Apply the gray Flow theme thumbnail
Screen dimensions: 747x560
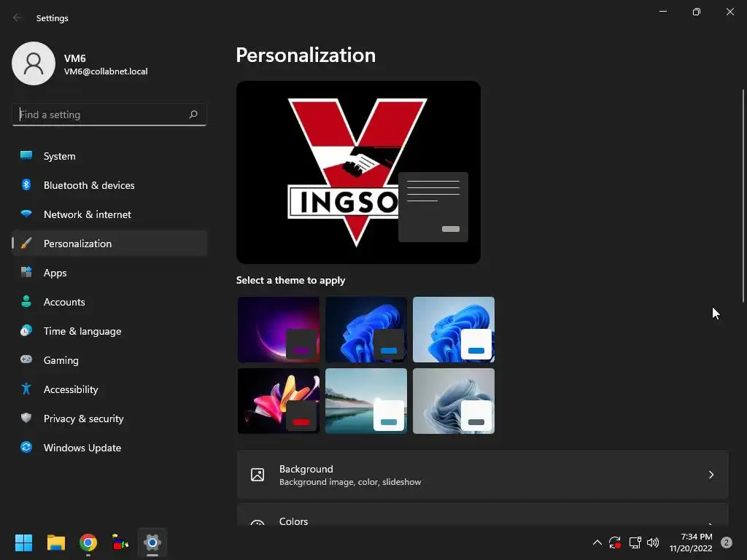click(x=454, y=401)
